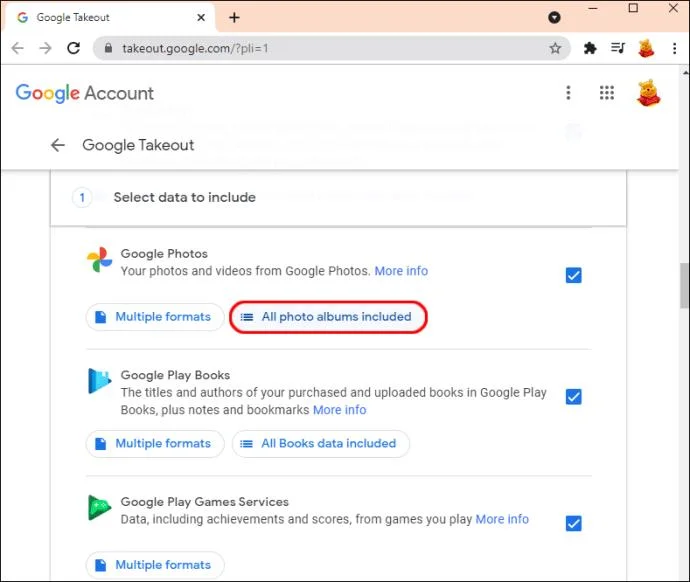Open Multiple formats for Google Photos
The height and width of the screenshot is (582, 690).
[155, 317]
